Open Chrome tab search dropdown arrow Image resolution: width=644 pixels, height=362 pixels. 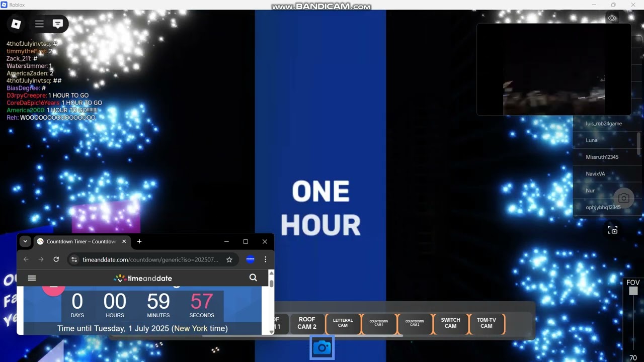click(25, 241)
